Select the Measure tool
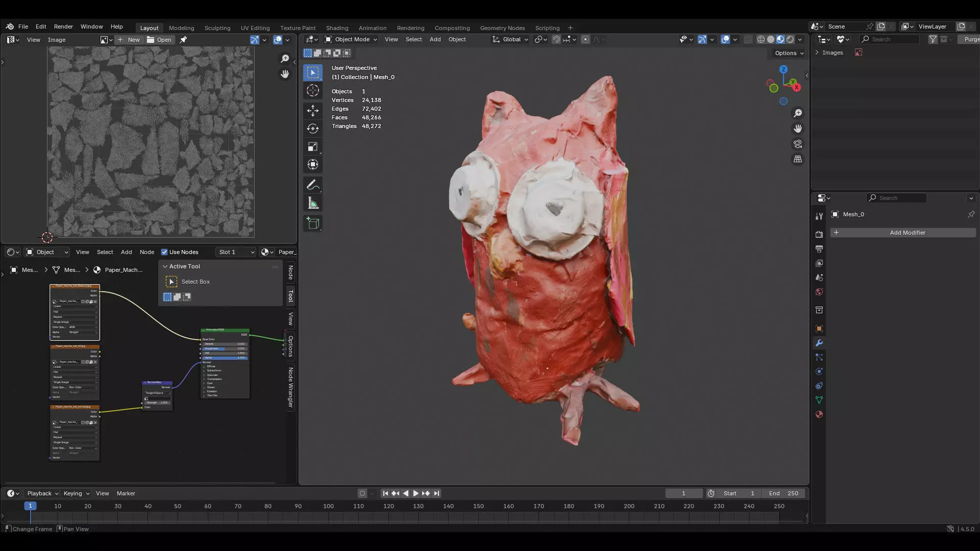Viewport: 980px width, 551px height. click(x=313, y=204)
